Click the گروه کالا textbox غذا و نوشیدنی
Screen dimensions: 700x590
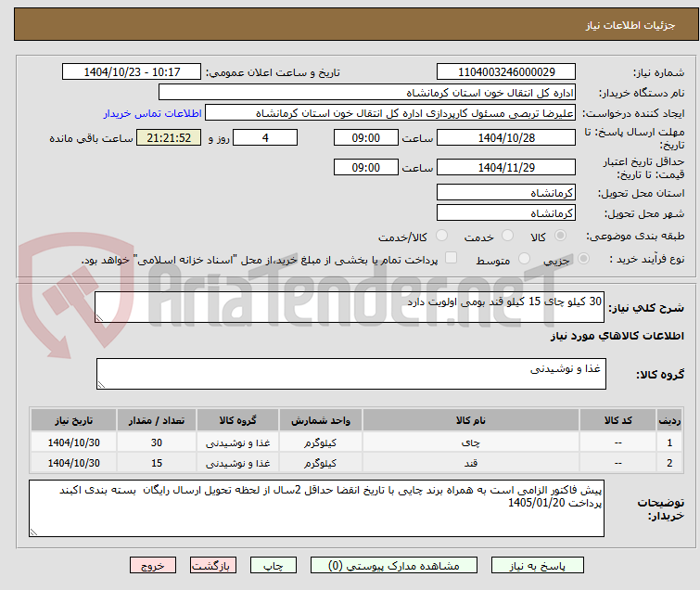351,374
